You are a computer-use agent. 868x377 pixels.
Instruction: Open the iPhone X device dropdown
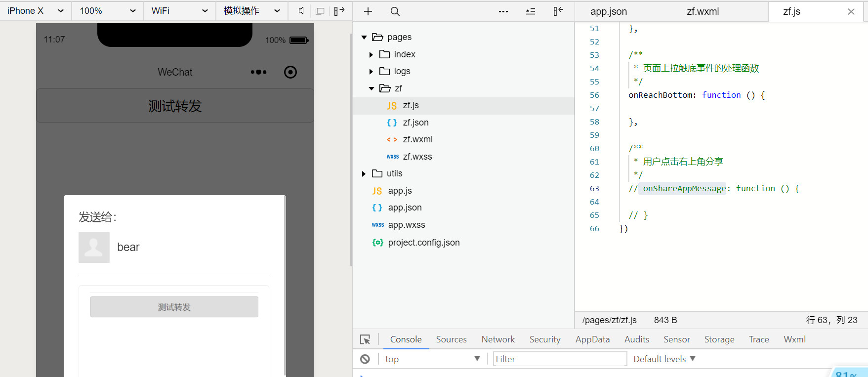pyautogui.click(x=36, y=11)
